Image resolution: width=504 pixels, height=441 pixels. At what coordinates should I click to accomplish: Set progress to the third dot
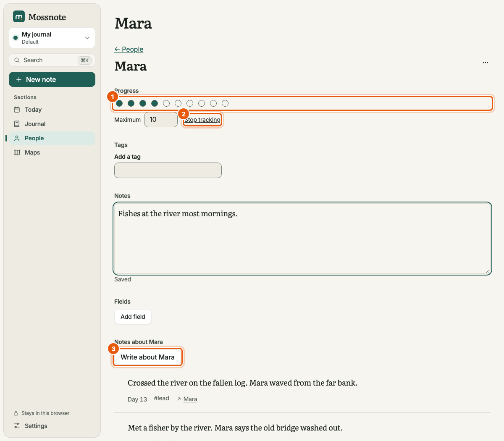[143, 103]
